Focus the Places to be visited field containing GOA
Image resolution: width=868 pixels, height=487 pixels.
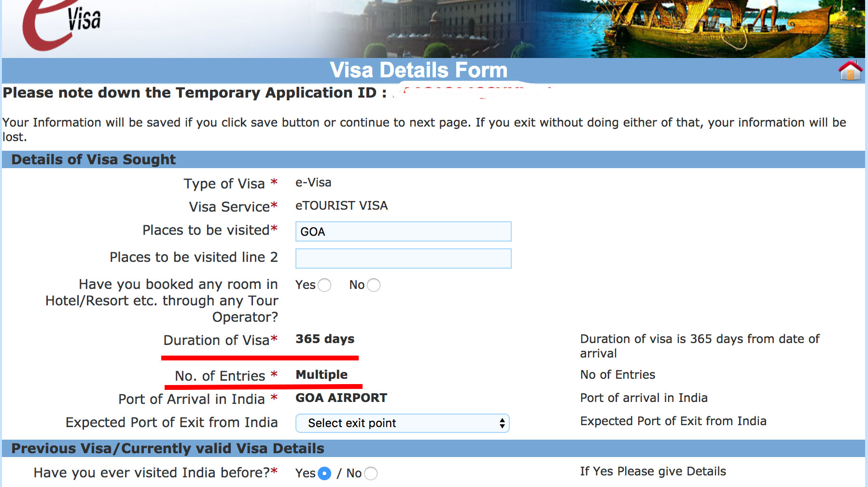[x=403, y=231]
